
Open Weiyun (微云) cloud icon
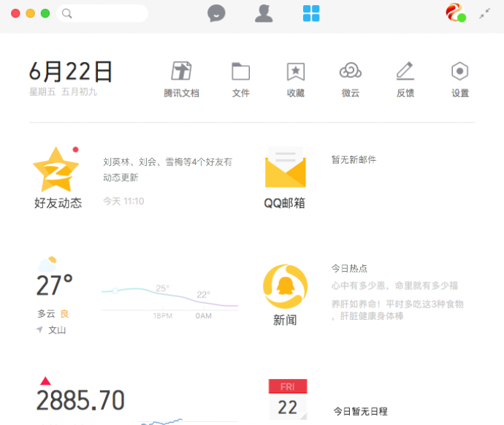pos(351,70)
